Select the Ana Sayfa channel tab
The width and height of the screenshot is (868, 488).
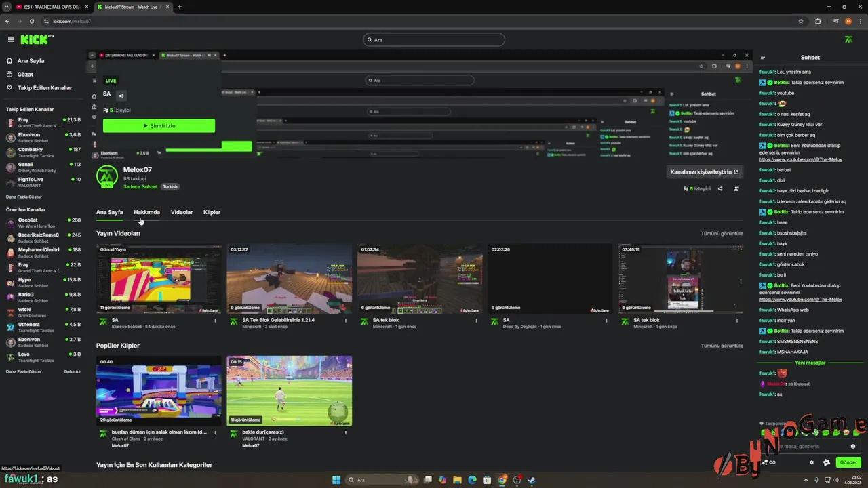pyautogui.click(x=110, y=212)
